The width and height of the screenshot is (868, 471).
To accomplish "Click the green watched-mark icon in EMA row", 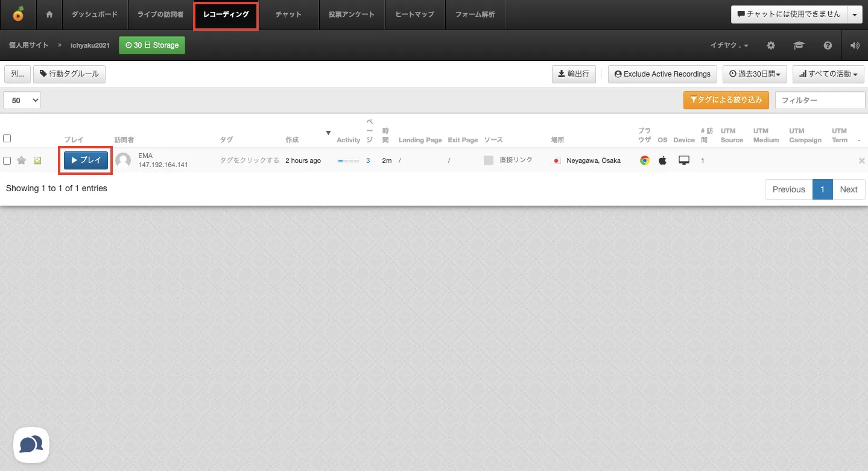I will (37, 160).
